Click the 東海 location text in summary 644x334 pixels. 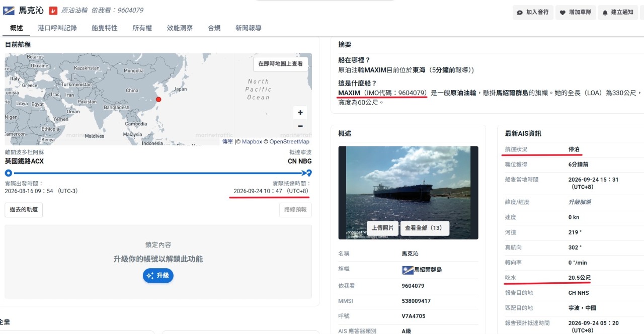(x=419, y=70)
